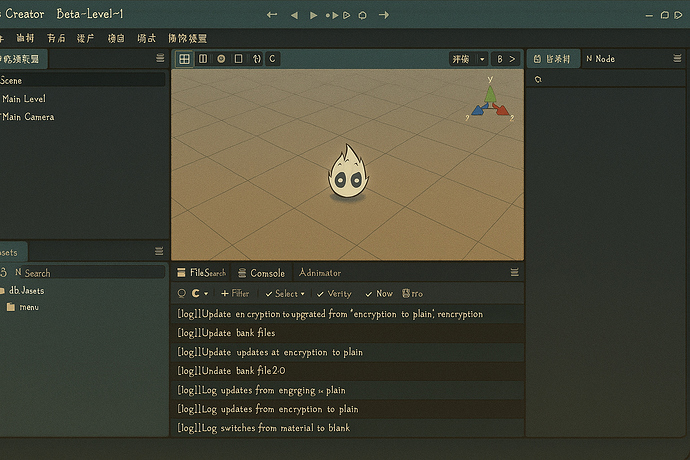Select the two-column layout scene tool
Image resolution: width=690 pixels, height=460 pixels.
tap(203, 59)
